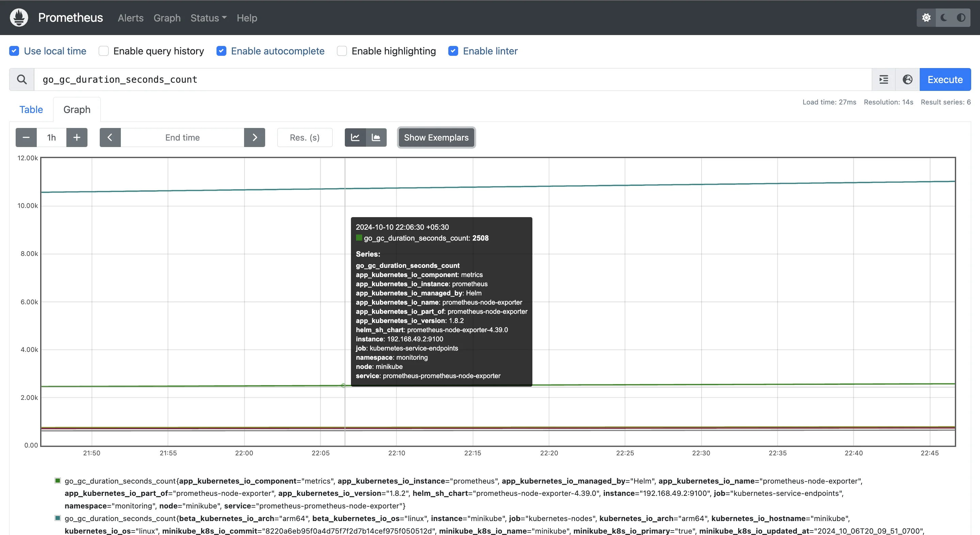Toggle Use local time checkbox
980x535 pixels.
14,51
